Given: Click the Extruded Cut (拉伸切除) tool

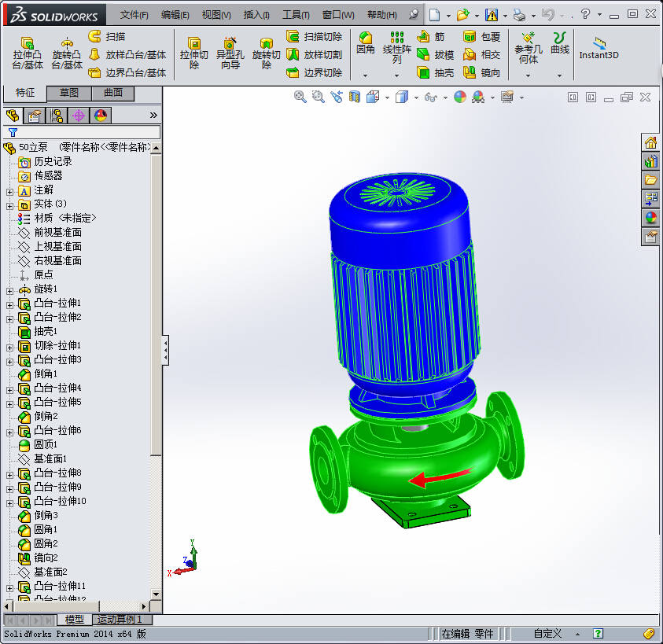Looking at the screenshot, I should click(194, 53).
